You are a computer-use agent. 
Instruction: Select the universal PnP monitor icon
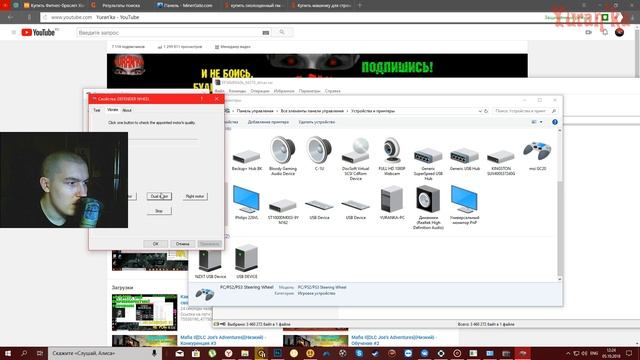click(x=464, y=199)
